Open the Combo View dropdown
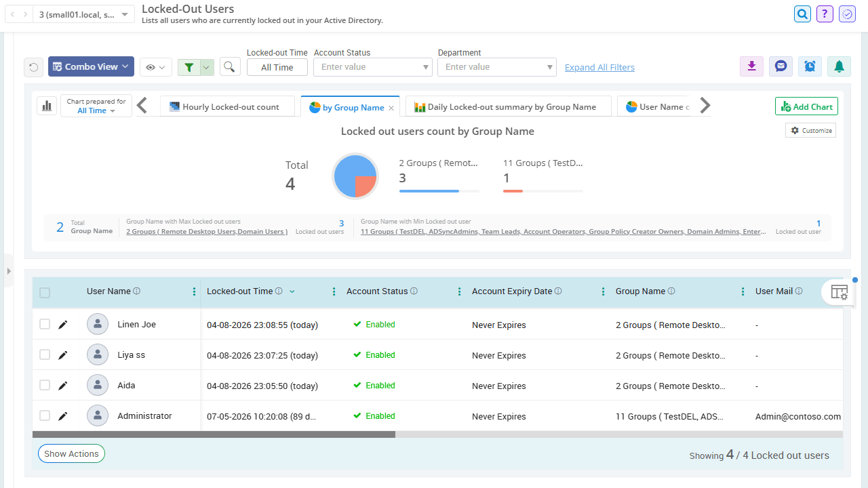 pyautogui.click(x=91, y=66)
